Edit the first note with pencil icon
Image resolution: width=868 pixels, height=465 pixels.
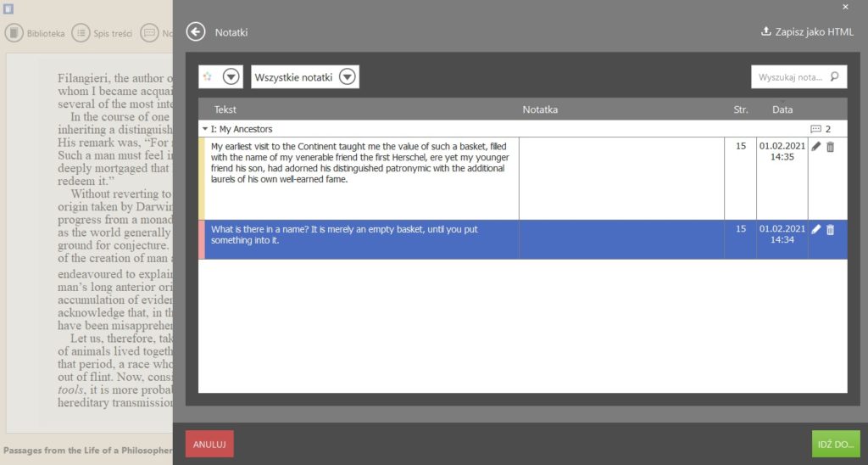coord(816,147)
